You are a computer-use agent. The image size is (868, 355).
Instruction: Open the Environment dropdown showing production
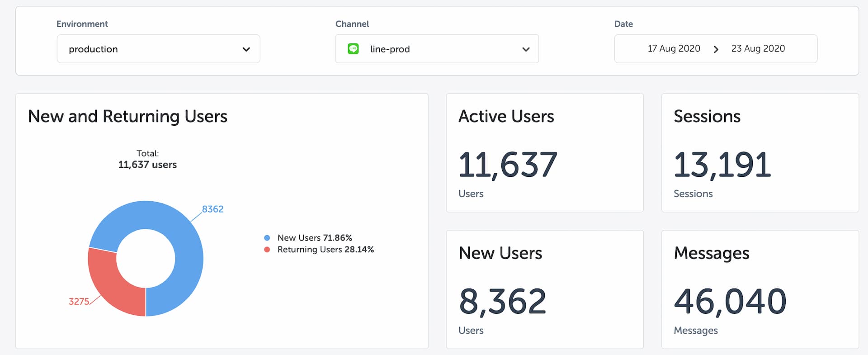coord(158,49)
